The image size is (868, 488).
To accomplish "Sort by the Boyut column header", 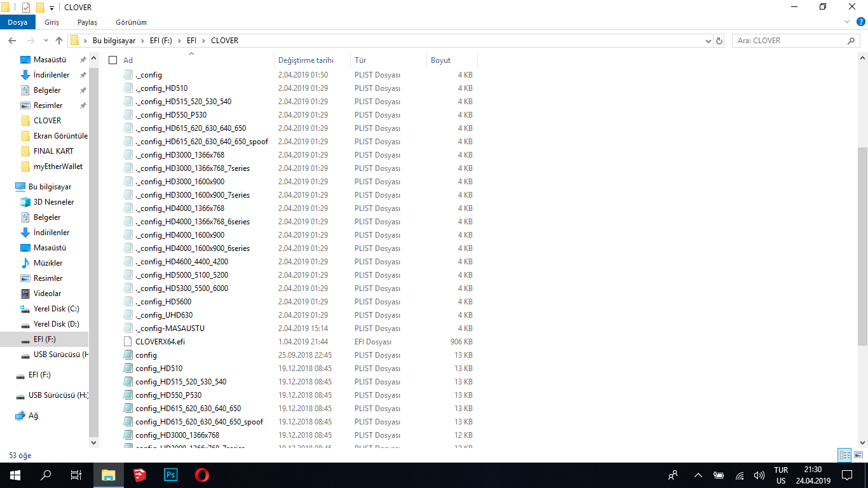I will tap(452, 60).
